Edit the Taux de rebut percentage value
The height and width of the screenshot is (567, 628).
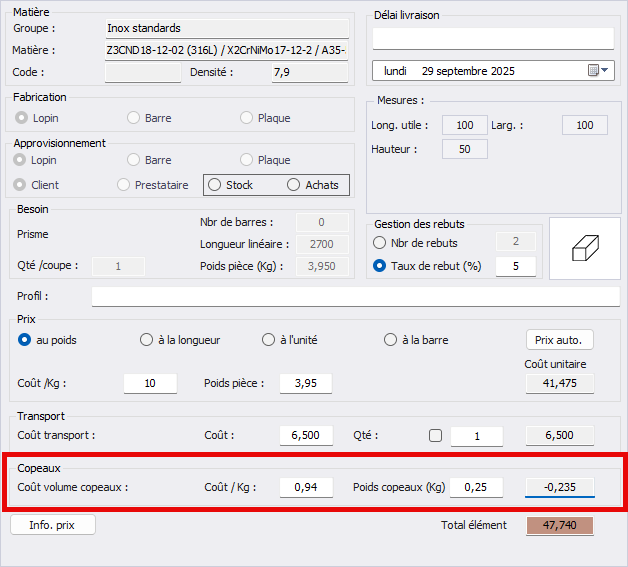[516, 267]
